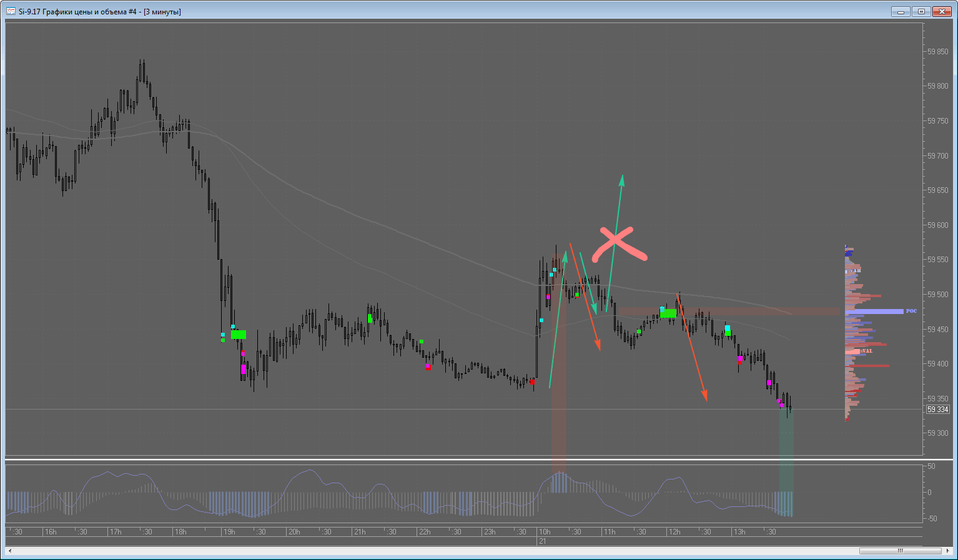Click the 17h time axis label

116,532
